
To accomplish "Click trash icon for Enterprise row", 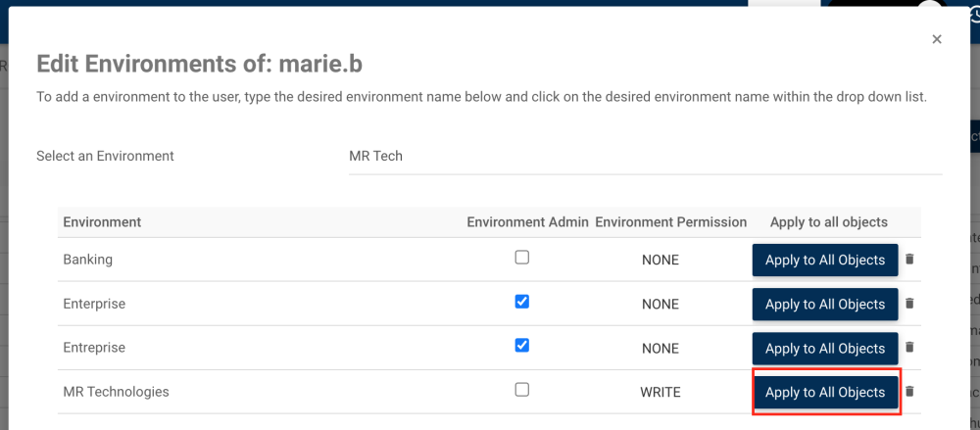I will [909, 304].
